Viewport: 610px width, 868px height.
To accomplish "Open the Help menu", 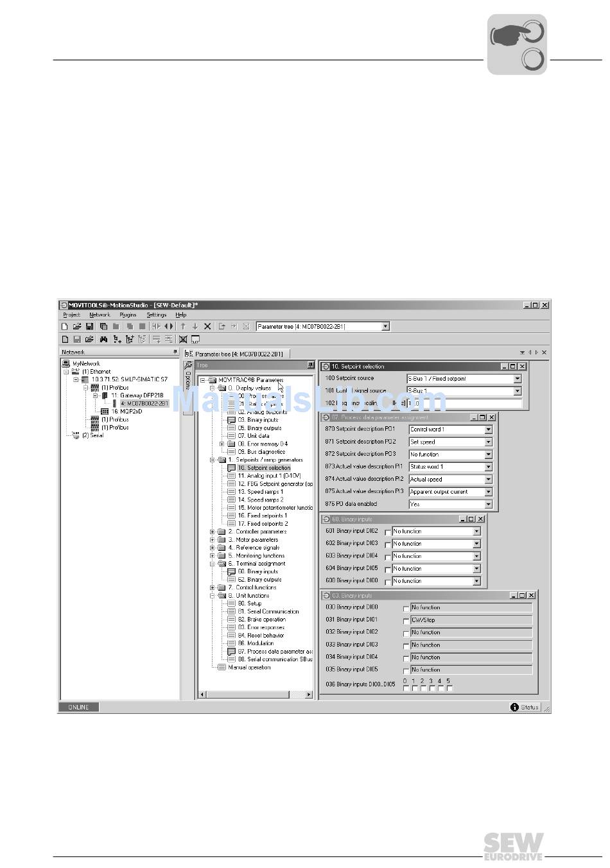I will 181,315.
